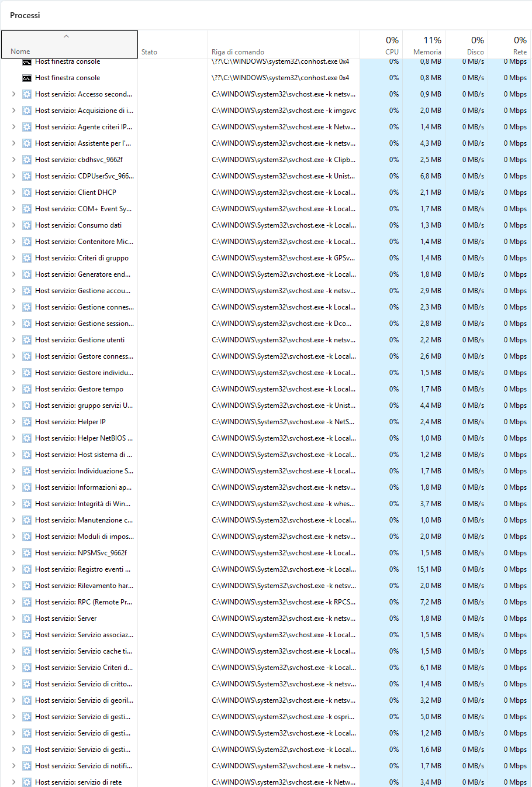Click gear icon for Gestore individu... service
The height and width of the screenshot is (787, 532).
point(27,372)
